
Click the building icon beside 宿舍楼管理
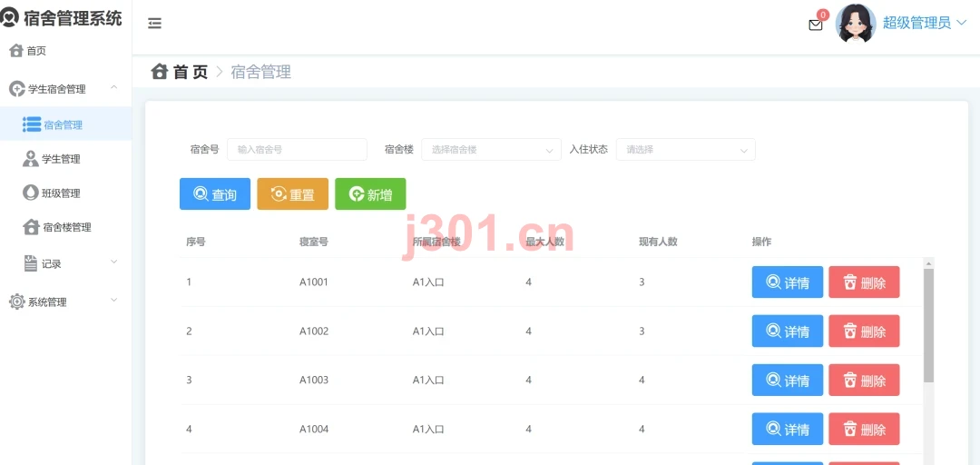(x=31, y=226)
